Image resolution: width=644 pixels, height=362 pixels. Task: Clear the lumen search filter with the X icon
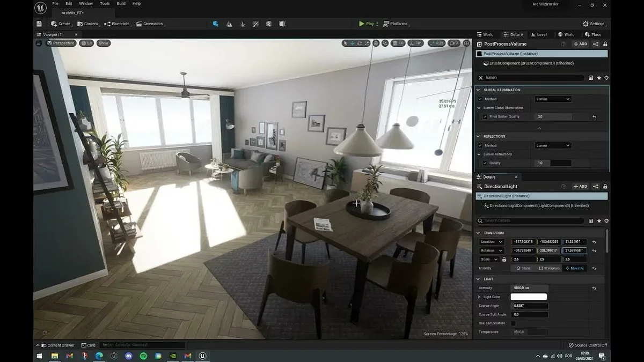click(x=480, y=78)
